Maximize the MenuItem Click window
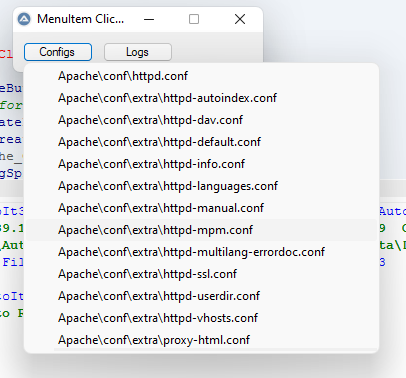This screenshot has width=406, height=378. (194, 19)
